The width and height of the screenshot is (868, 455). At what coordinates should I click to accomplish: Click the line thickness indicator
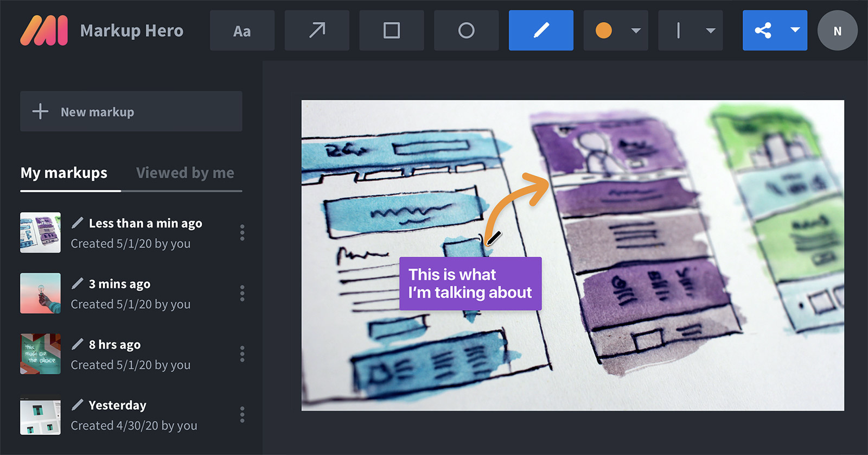point(679,30)
